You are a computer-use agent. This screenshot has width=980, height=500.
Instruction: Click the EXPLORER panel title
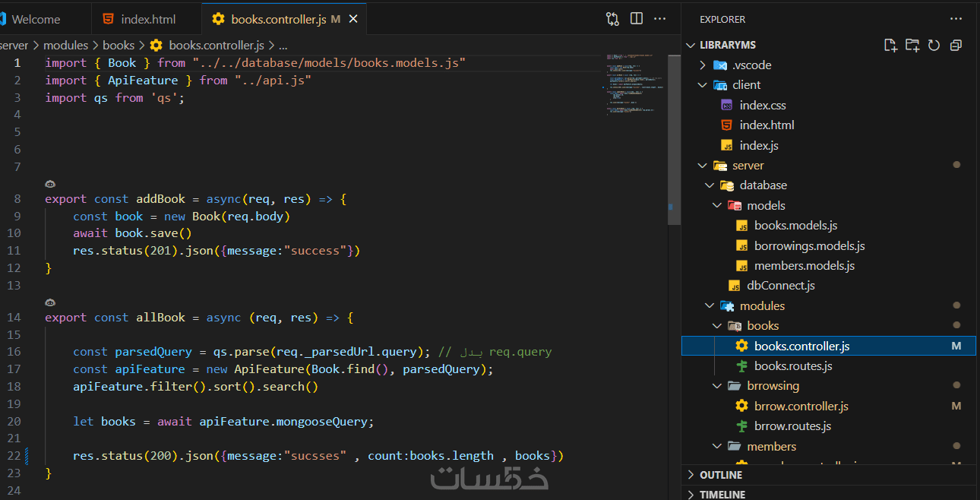pos(722,19)
